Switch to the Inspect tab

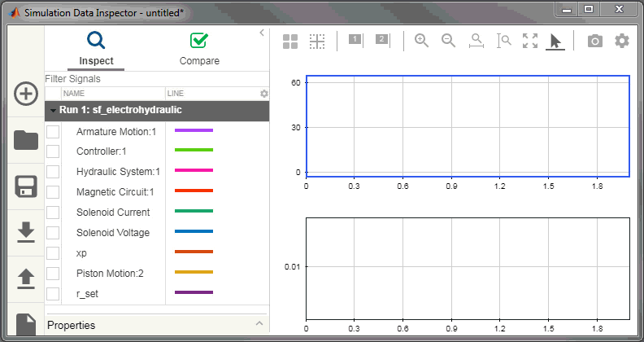[96, 49]
